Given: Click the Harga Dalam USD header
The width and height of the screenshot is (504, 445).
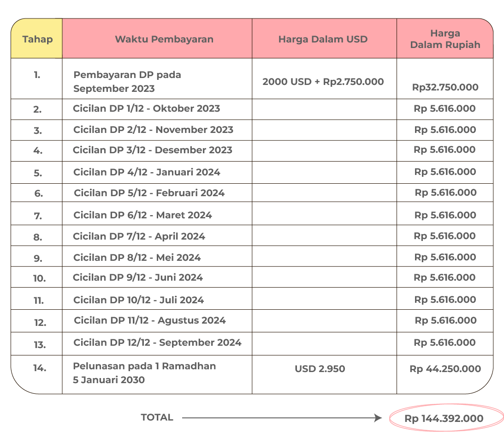Looking at the screenshot, I should pos(323,39).
